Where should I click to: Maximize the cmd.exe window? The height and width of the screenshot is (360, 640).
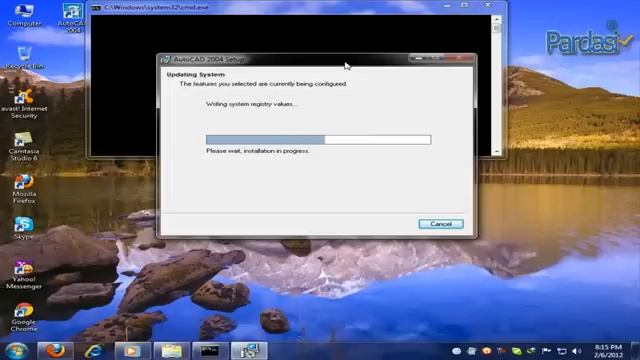click(464, 5)
